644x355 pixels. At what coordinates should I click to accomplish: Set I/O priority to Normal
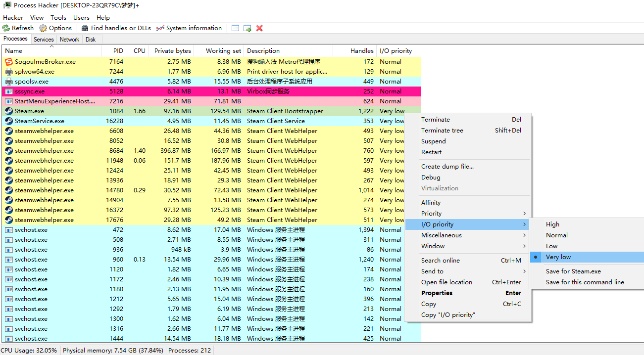[x=587, y=235]
